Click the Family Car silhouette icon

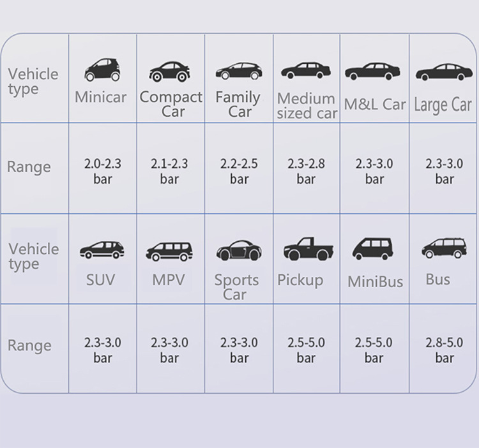click(x=239, y=71)
